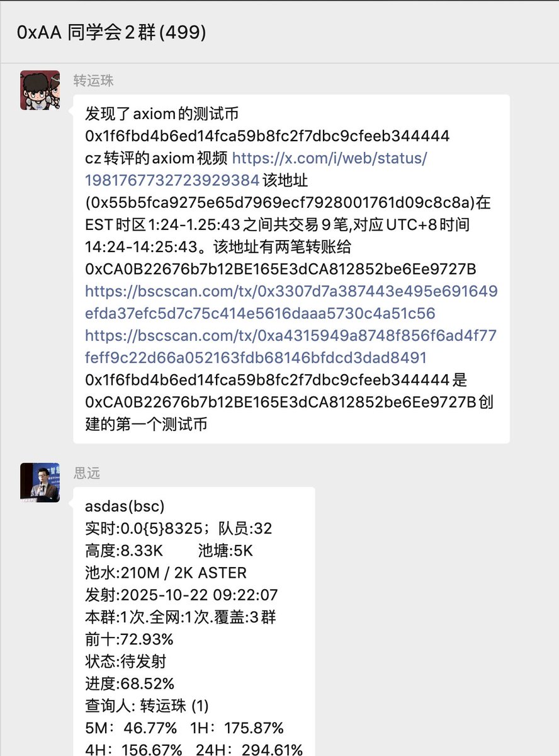Viewport: 559px width, 756px height.
Task: Select sender name 转运珠 above first message
Action: (94, 81)
